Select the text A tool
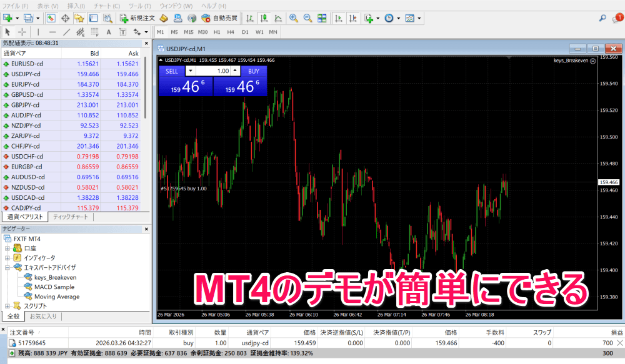 tap(108, 32)
